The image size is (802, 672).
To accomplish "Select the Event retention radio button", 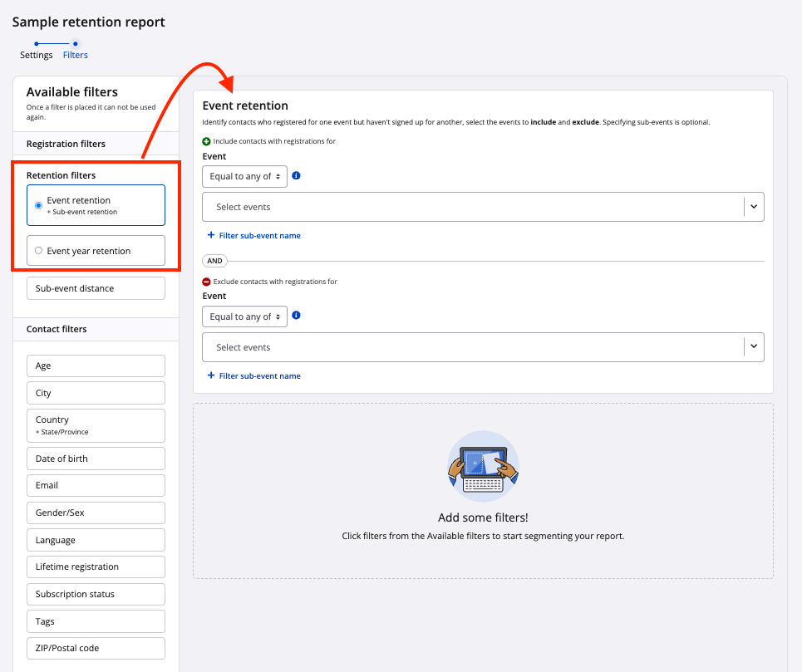I will click(x=39, y=205).
